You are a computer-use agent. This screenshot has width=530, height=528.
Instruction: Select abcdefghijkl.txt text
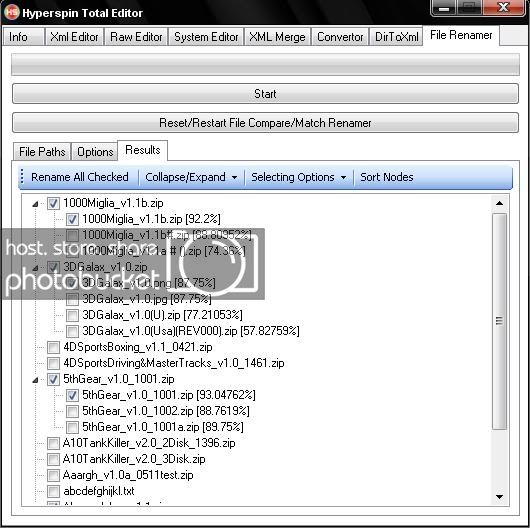99,491
